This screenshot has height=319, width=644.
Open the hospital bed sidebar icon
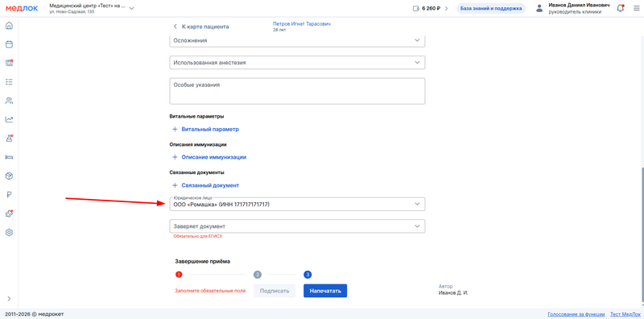point(9,157)
